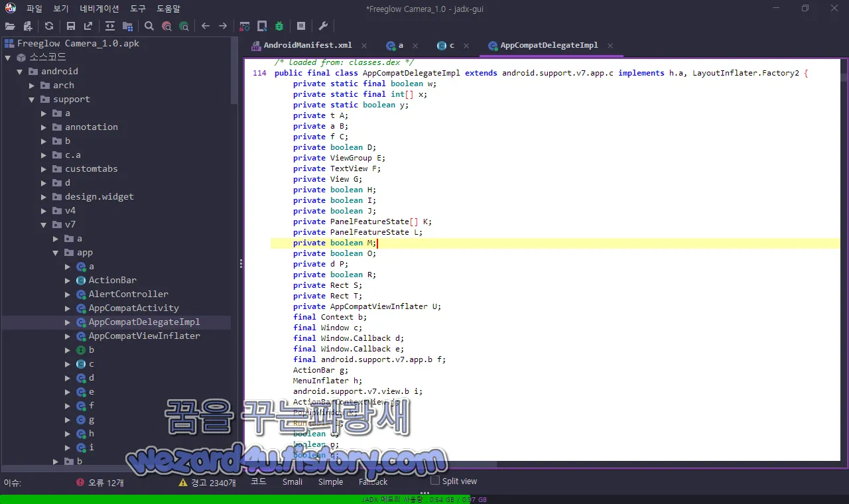The width and height of the screenshot is (849, 504).
Task: Click the ActionBar class icon
Action: [81, 281]
